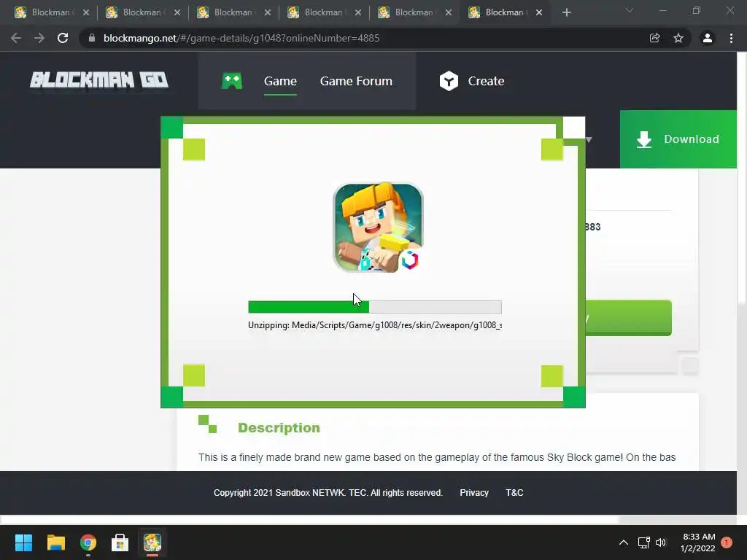Open the Game Forum tab

click(x=356, y=81)
